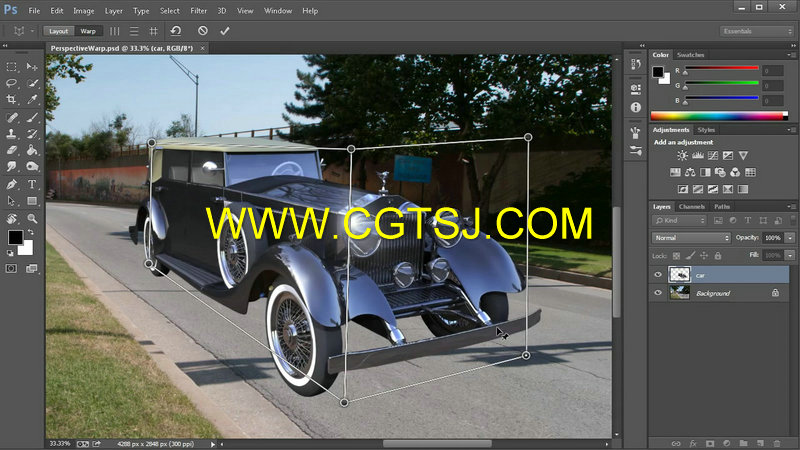Image resolution: width=800 pixels, height=450 pixels.
Task: Adjust the R red slider
Action: tap(722, 70)
